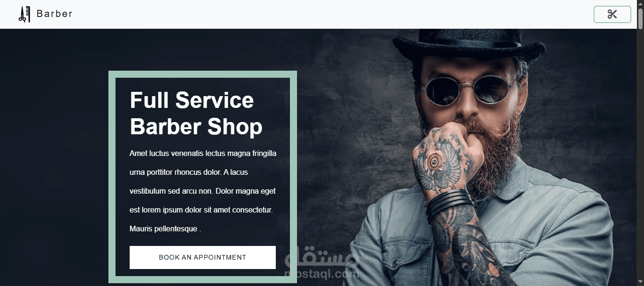Click the mostaql.com watermark logo

[322, 263]
